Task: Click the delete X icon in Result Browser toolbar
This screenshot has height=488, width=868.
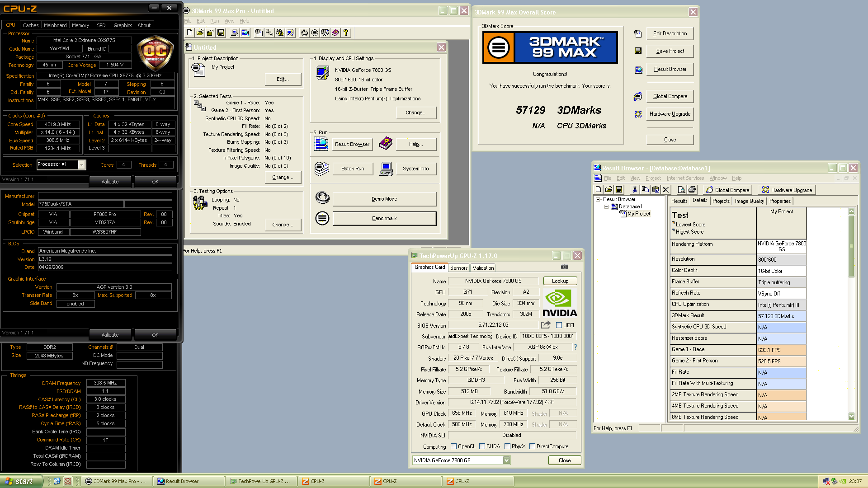Action: [x=665, y=190]
